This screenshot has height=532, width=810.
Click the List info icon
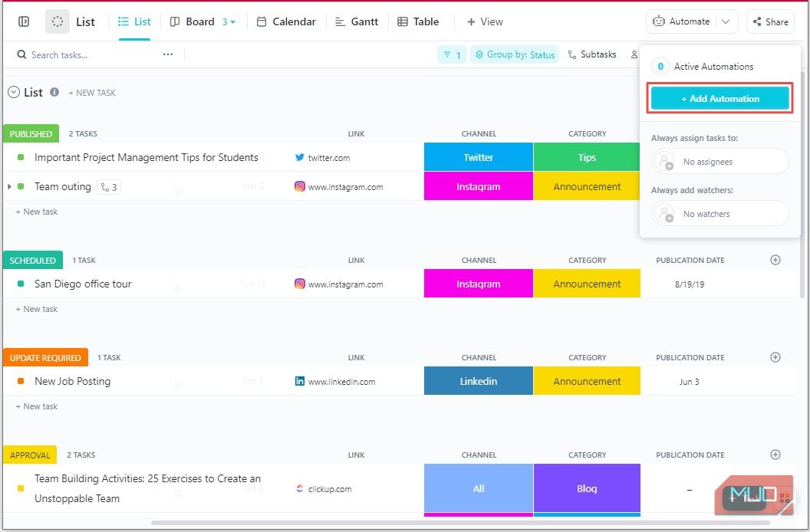(54, 92)
